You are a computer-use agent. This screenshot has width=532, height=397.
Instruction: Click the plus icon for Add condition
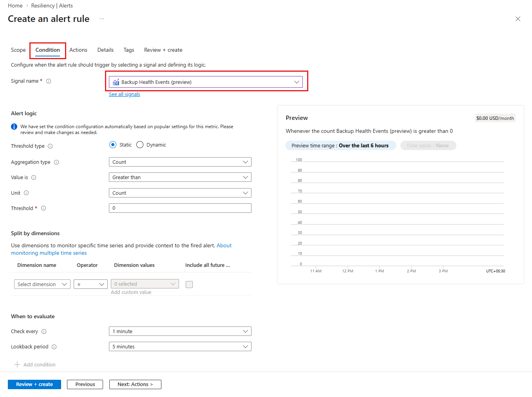[x=17, y=364]
